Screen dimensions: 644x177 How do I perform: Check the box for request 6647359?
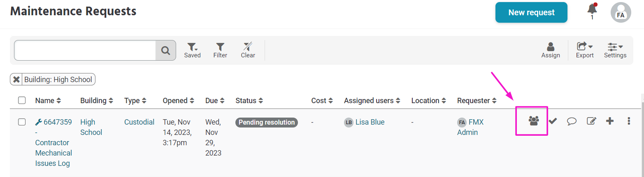tap(22, 122)
